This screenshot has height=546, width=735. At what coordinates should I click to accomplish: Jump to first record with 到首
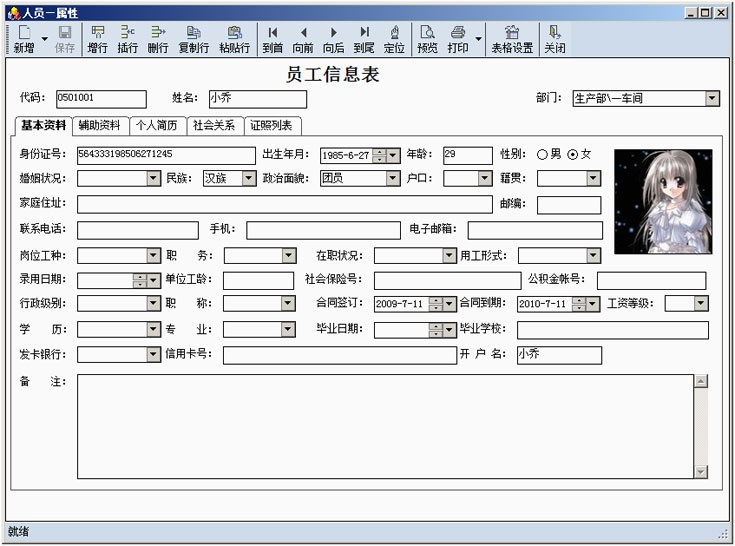point(273,39)
